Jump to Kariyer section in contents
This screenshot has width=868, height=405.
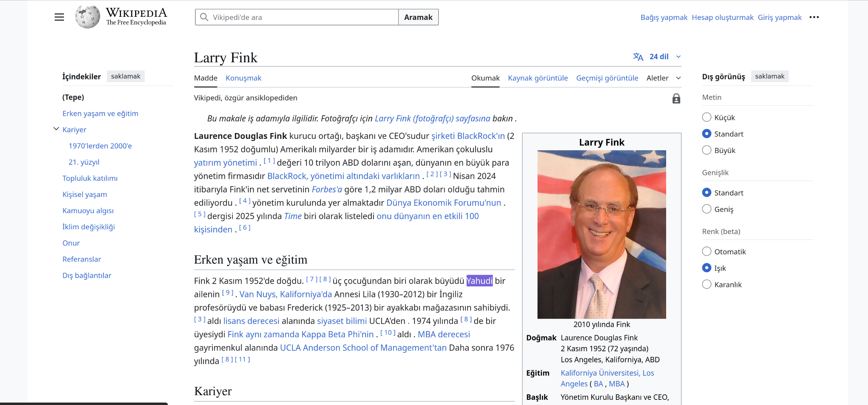coord(74,130)
